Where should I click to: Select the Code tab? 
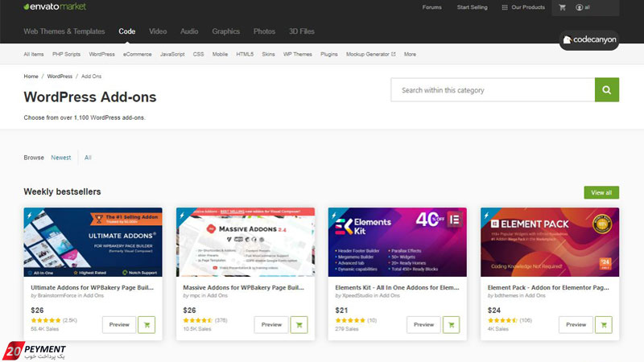[x=127, y=31]
